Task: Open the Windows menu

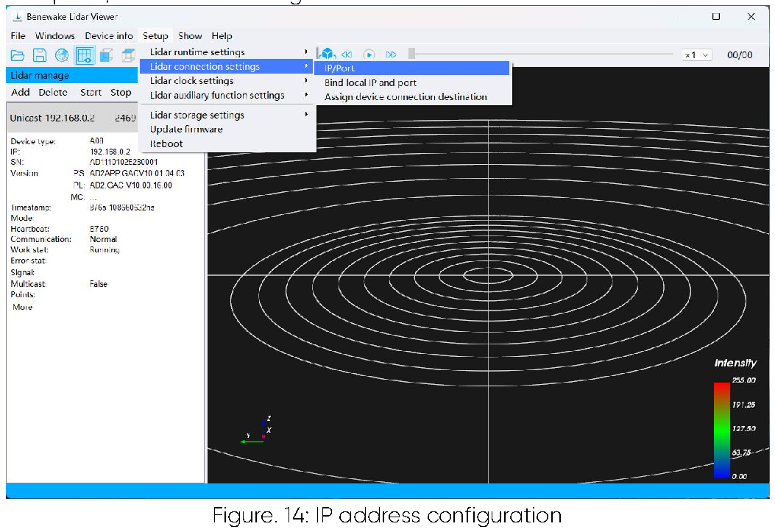Action: (x=55, y=36)
